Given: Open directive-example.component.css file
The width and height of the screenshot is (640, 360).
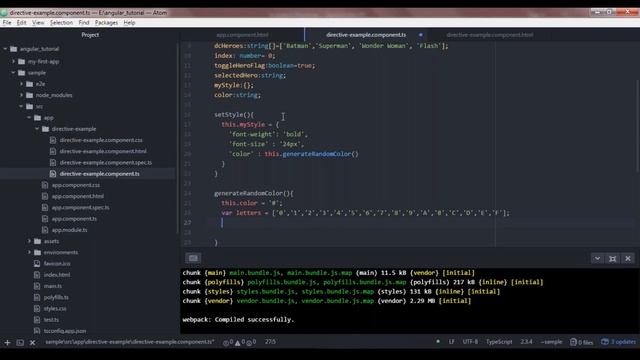Looking at the screenshot, I should pos(101,140).
